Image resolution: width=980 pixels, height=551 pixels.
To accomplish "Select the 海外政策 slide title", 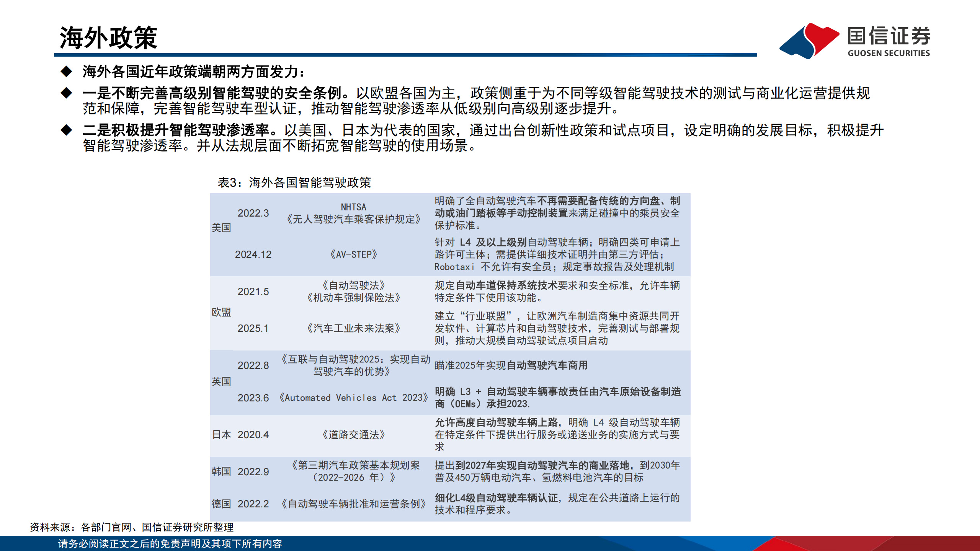I will (x=109, y=37).
